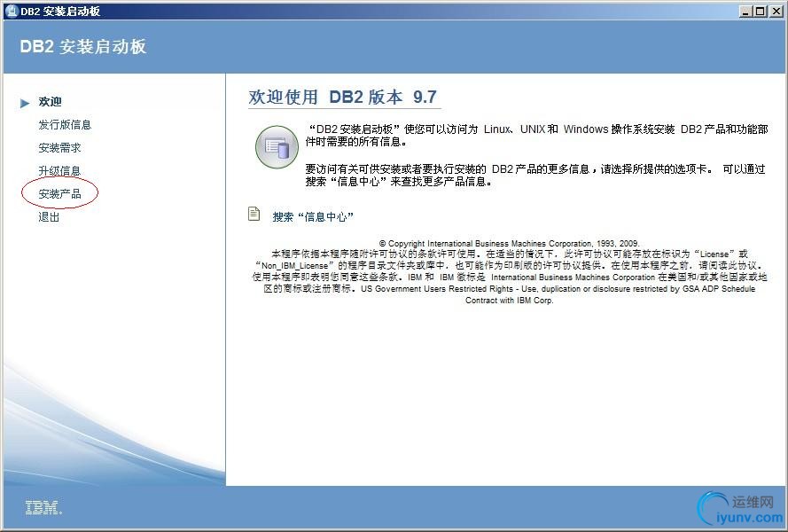
Task: Click the heading 欢迎使用 DB2 版本 9.7
Action: coord(343,97)
